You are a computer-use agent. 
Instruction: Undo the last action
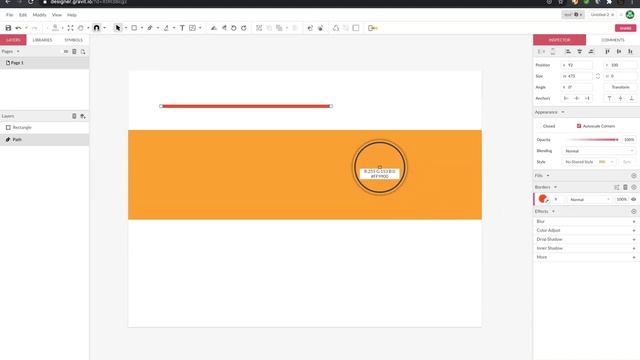(x=18, y=28)
